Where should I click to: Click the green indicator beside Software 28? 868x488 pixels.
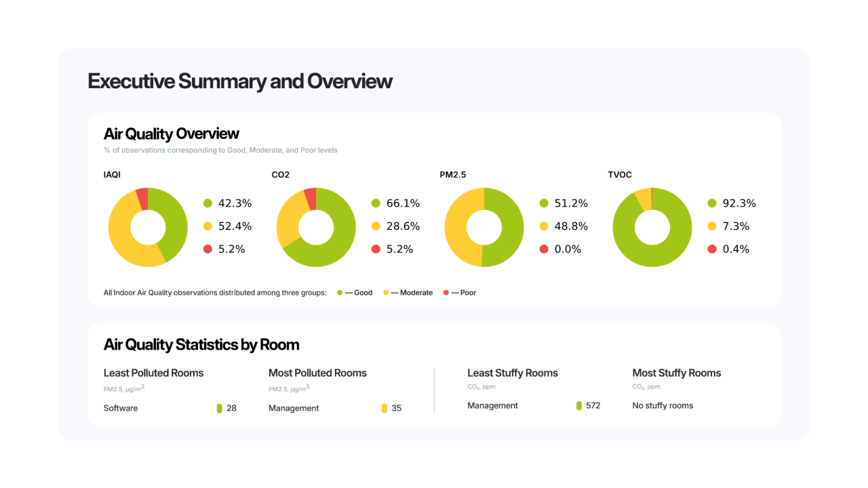220,408
